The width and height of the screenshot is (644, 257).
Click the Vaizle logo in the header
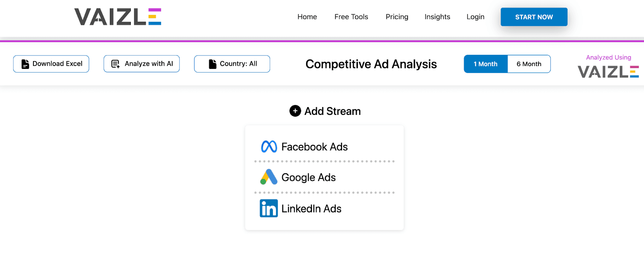coord(118,17)
